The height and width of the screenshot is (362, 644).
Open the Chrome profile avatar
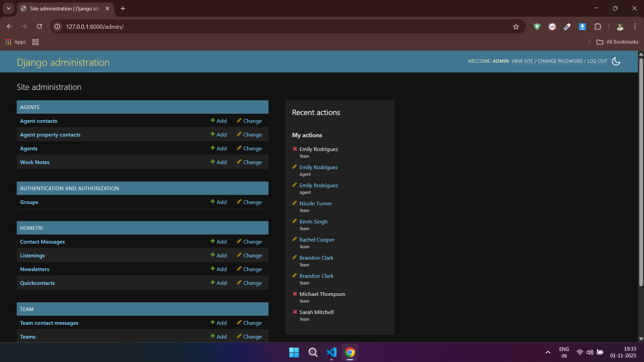click(x=620, y=27)
